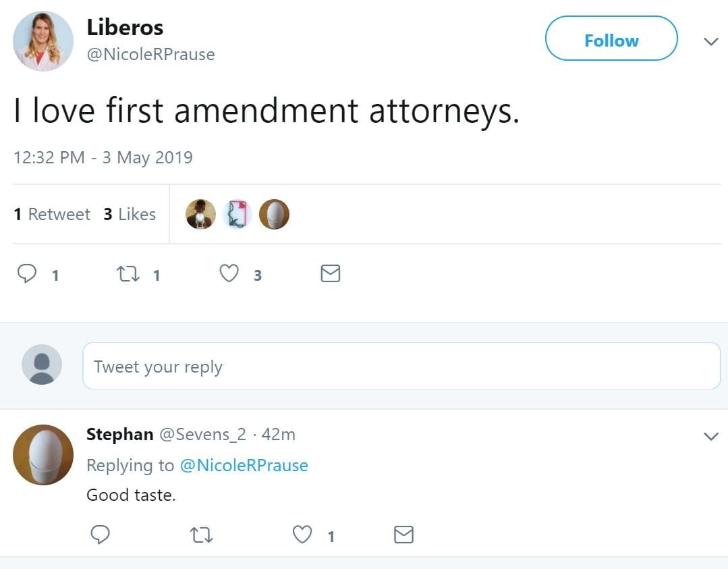Reply to the main tweet via speech bubble icon
This screenshot has width=728, height=569.
coord(27,273)
